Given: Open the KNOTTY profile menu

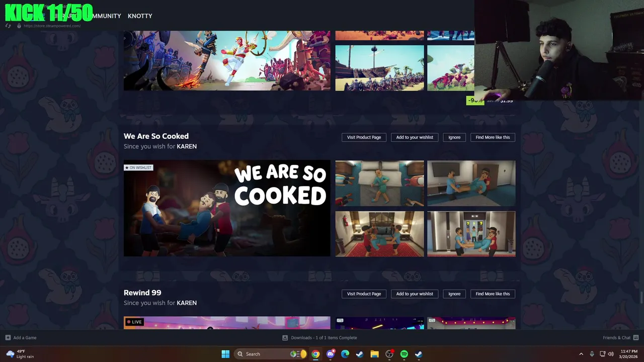Looking at the screenshot, I should [140, 16].
